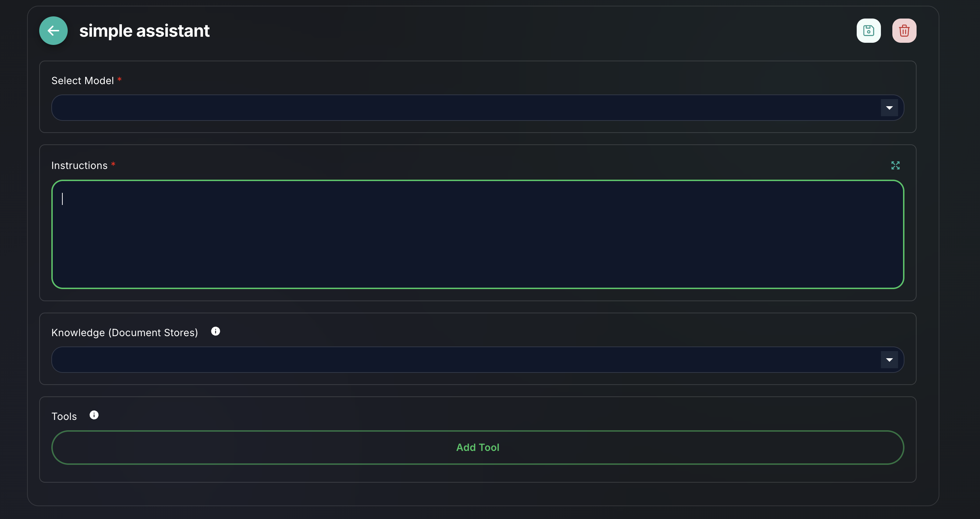The image size is (980, 519).
Task: Click the red asterisk beside Instructions
Action: (113, 164)
